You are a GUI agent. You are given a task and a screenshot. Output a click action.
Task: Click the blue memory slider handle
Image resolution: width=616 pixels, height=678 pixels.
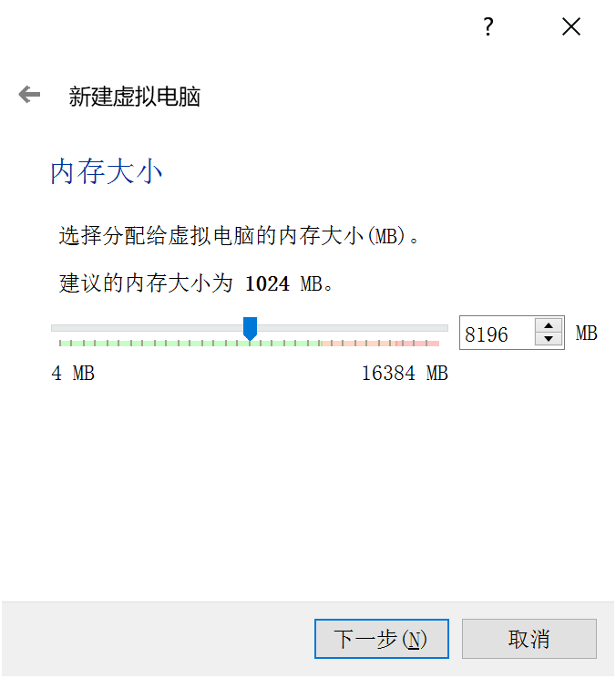250,329
